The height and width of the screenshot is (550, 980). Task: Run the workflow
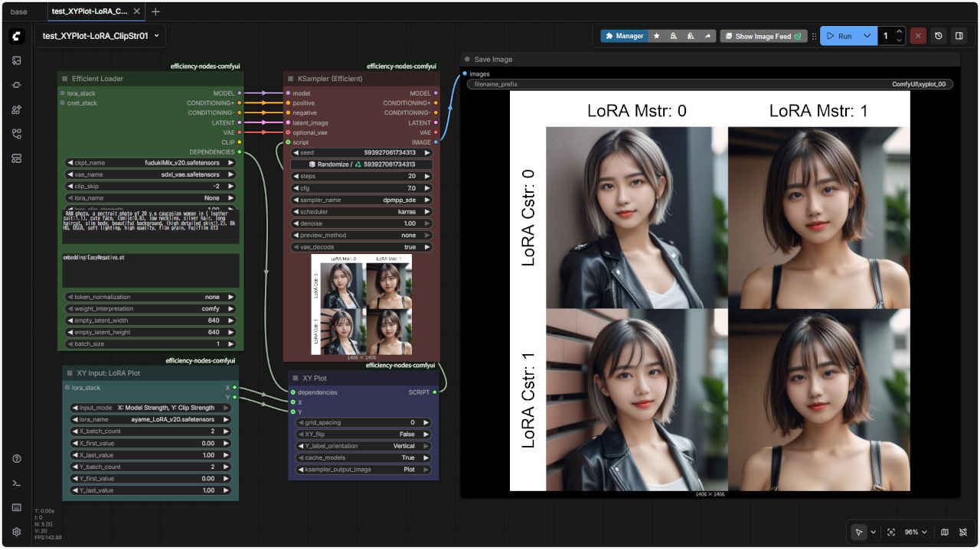839,36
